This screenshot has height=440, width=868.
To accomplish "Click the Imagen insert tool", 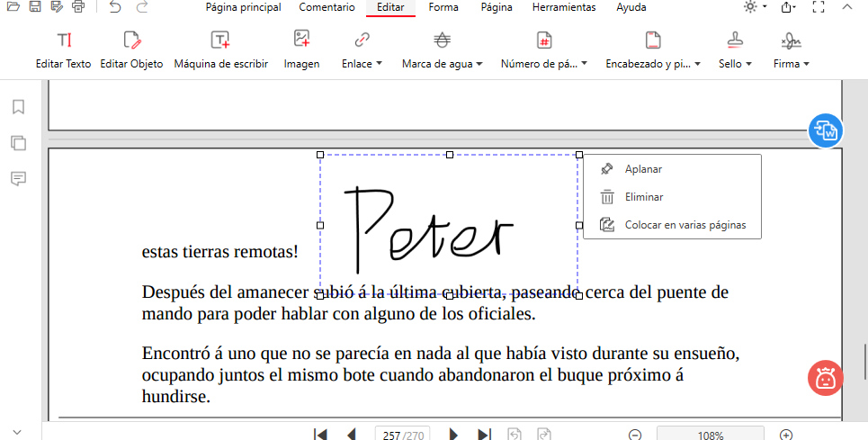I will click(x=301, y=49).
